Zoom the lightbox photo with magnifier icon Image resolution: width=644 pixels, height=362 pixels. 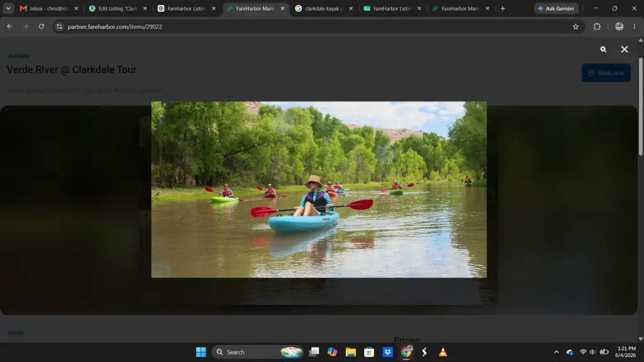(603, 49)
